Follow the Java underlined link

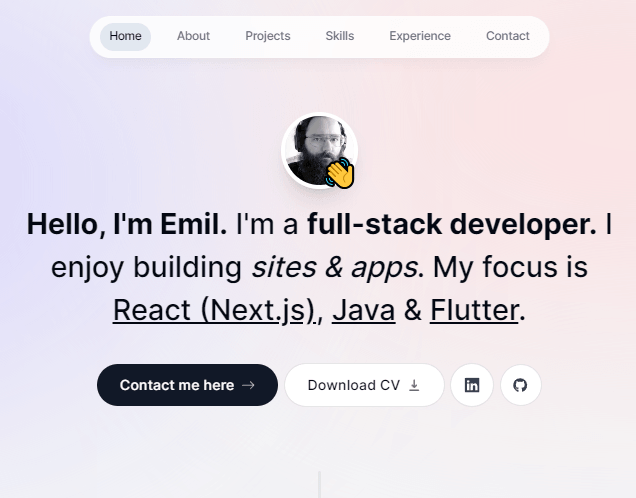(364, 311)
